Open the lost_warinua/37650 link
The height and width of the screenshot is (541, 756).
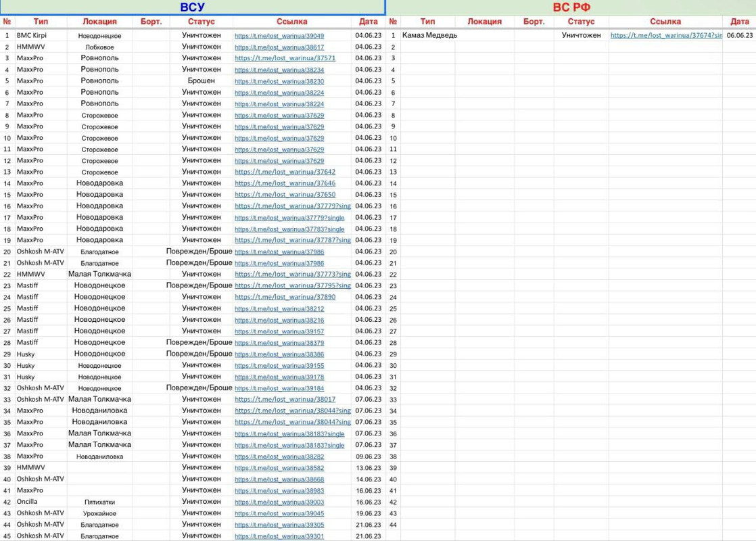285,194
